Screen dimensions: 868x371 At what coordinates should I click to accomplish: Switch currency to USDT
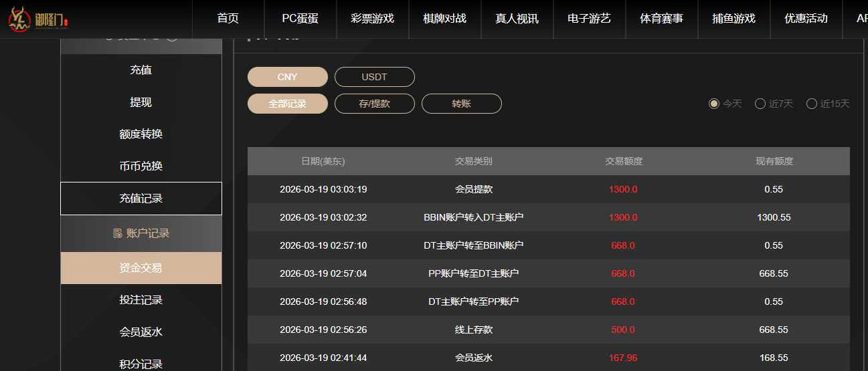point(375,77)
